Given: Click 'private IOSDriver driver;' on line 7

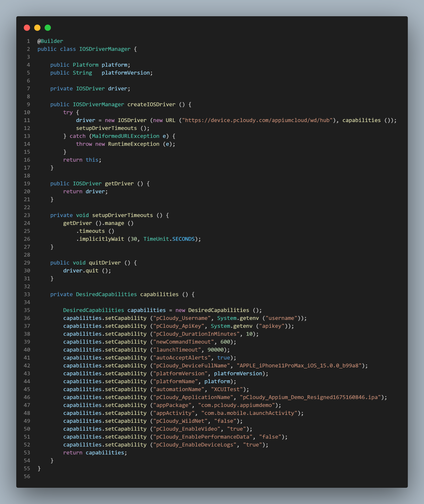Looking at the screenshot, I should pos(90,89).
